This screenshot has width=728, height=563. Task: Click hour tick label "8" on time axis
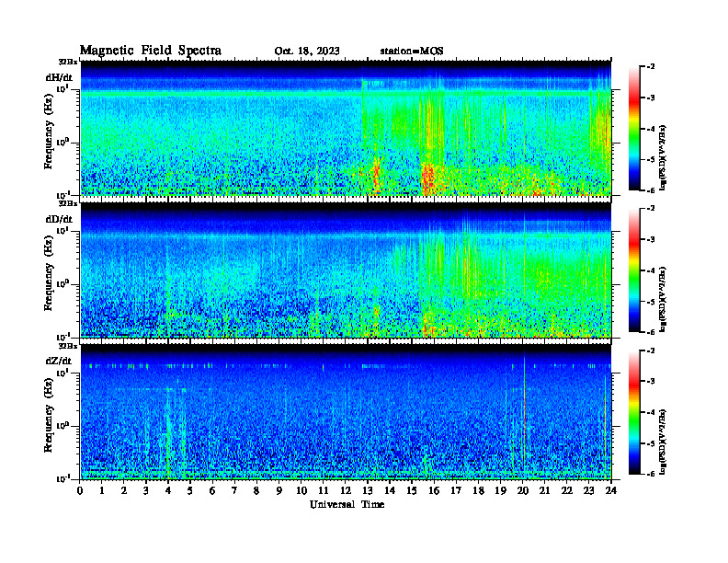pyautogui.click(x=256, y=491)
